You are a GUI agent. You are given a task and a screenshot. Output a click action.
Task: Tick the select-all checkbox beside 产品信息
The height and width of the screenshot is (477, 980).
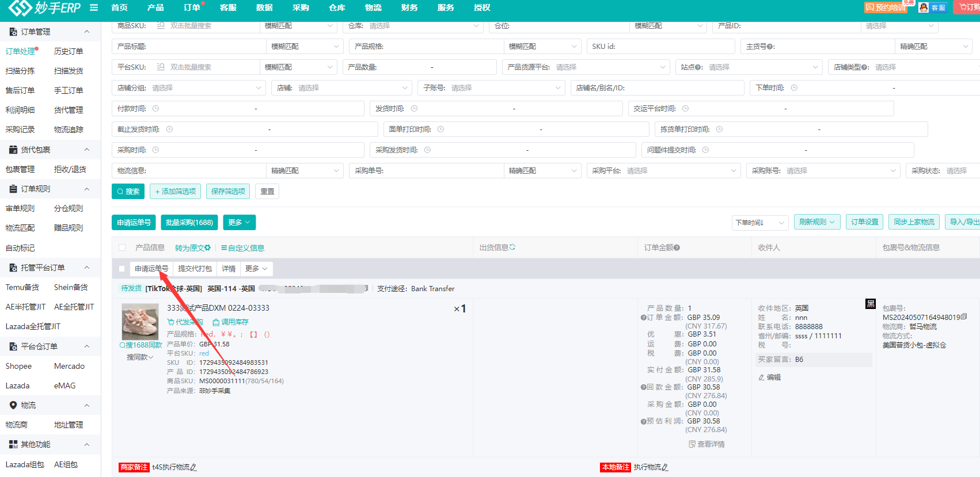(x=122, y=248)
